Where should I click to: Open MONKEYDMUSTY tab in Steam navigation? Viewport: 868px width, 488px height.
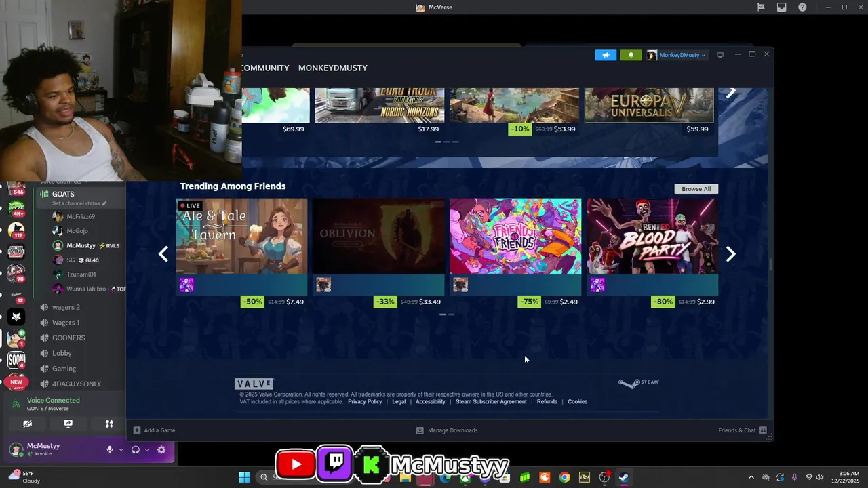(332, 68)
